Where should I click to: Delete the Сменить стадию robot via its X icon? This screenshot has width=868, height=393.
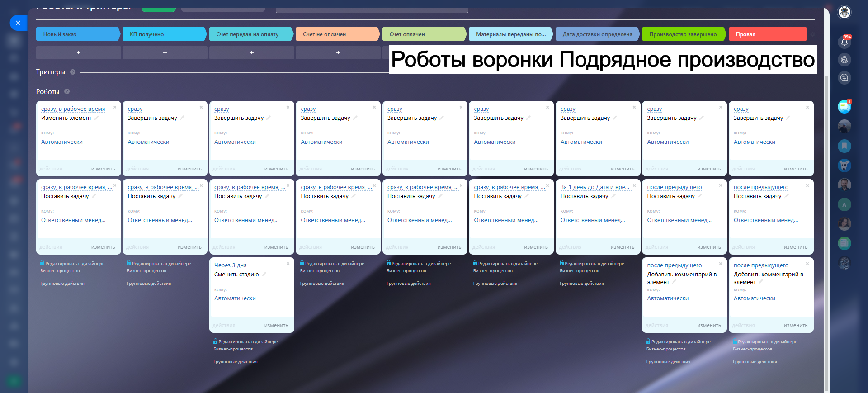pyautogui.click(x=288, y=264)
